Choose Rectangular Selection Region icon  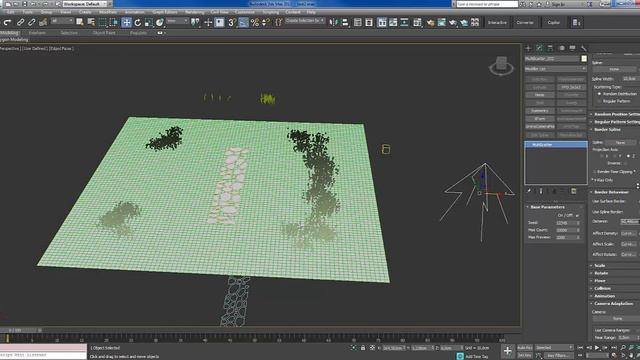pyautogui.click(x=102, y=22)
